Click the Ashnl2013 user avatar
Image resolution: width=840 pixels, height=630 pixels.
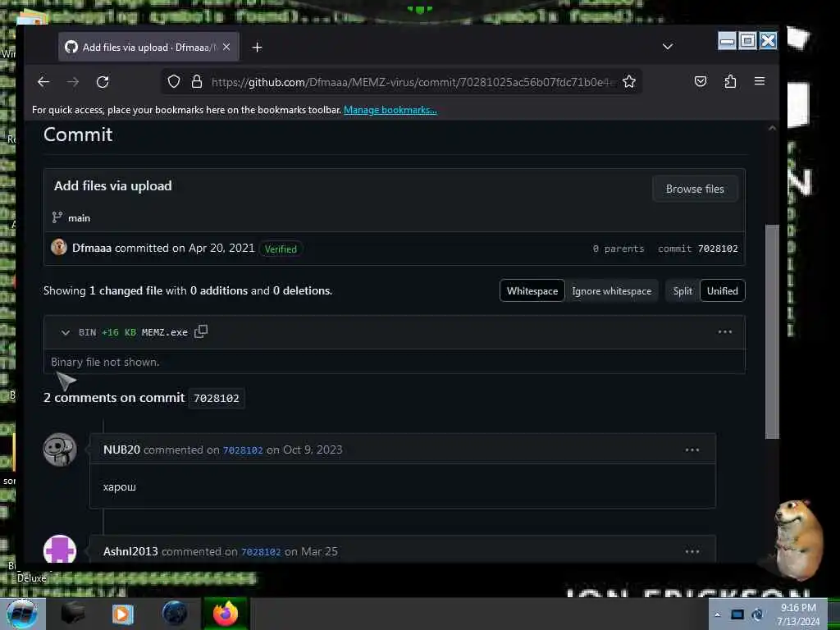(x=60, y=549)
